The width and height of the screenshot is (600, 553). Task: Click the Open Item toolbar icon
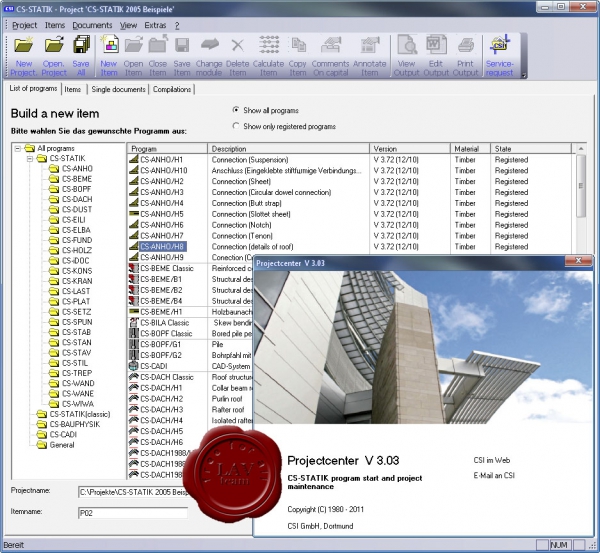134,45
